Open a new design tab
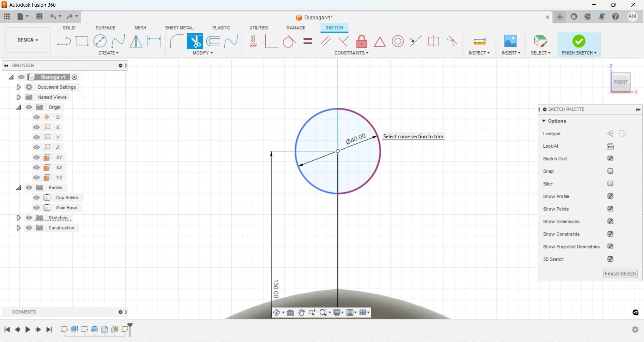Image resolution: width=644 pixels, height=342 pixels. (560, 17)
